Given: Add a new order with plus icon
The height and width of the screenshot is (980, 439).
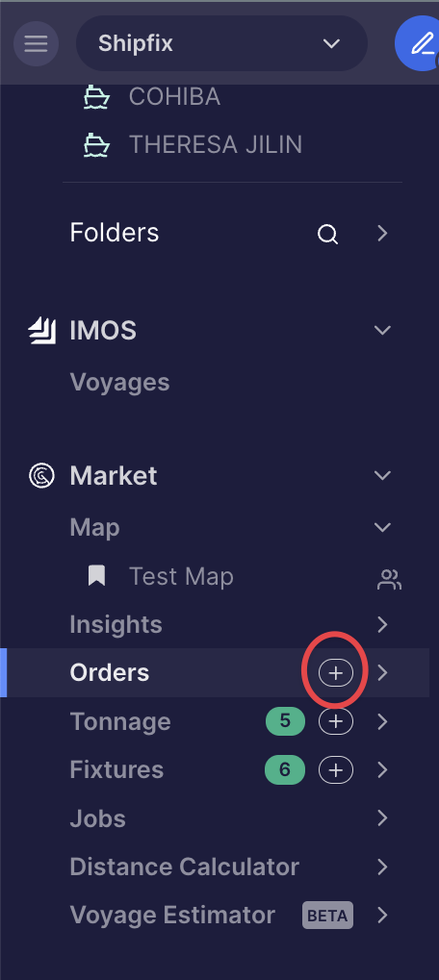Looking at the screenshot, I should pyautogui.click(x=336, y=673).
